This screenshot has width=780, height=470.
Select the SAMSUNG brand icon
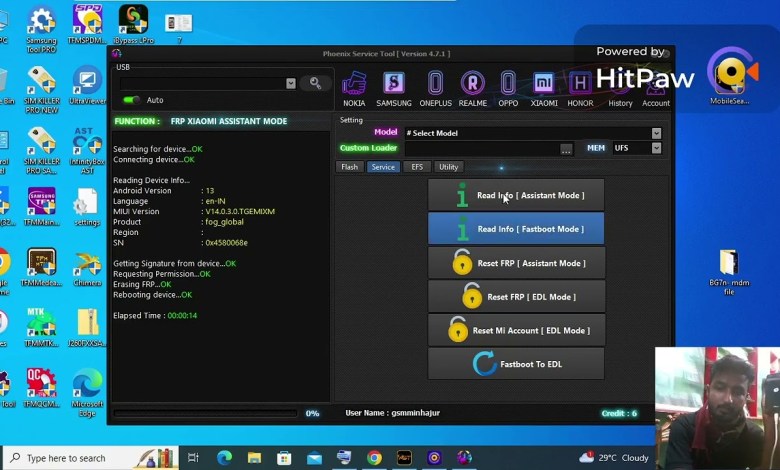[x=393, y=85]
